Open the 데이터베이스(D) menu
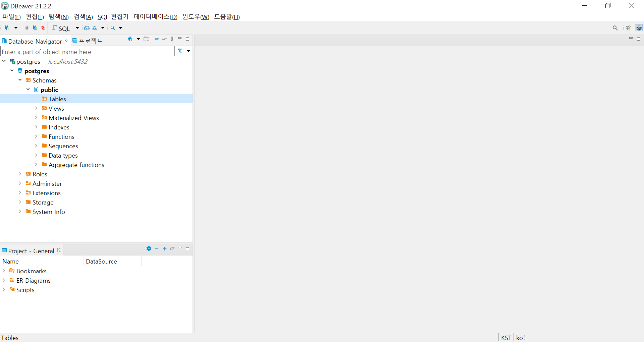Viewport: 644px width, 342px height. 156,17
